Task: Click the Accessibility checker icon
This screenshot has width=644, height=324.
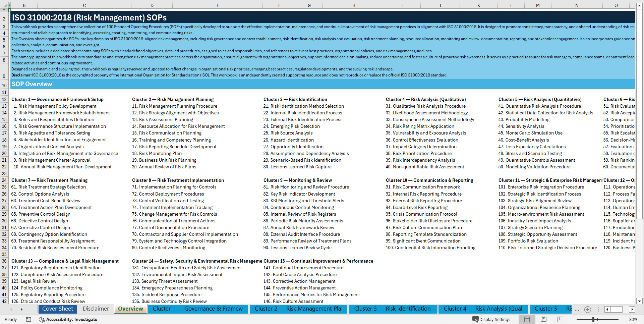Action: coord(42,319)
